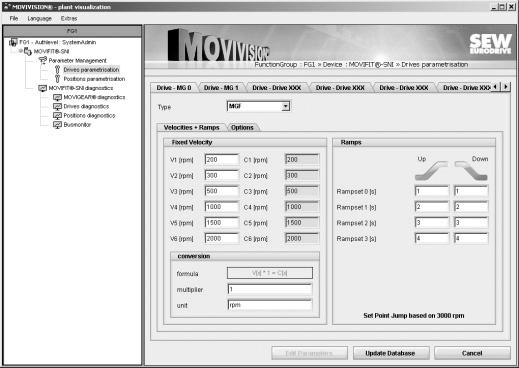This screenshot has width=519, height=368.
Task: Click the MOVIFIT-SNI diagnostics monitor icon
Action: click(x=43, y=88)
